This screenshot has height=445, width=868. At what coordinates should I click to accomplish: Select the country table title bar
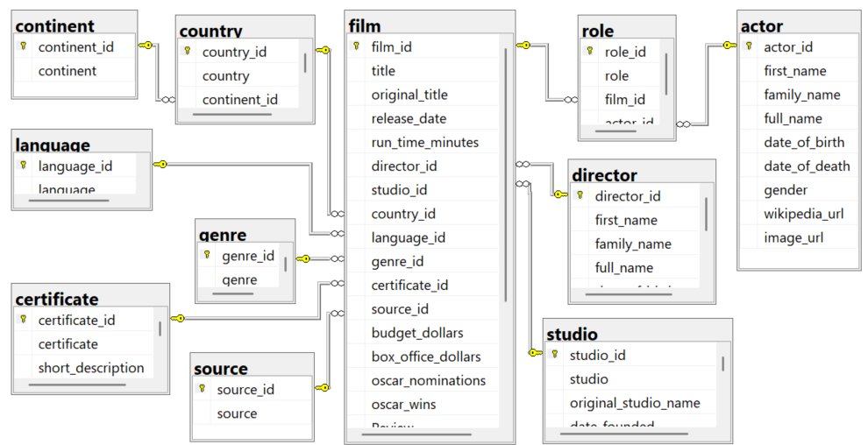click(245, 28)
